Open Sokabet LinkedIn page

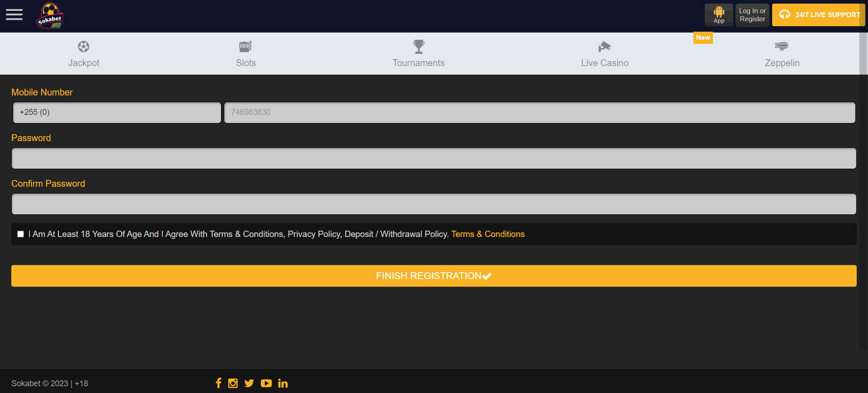[283, 383]
